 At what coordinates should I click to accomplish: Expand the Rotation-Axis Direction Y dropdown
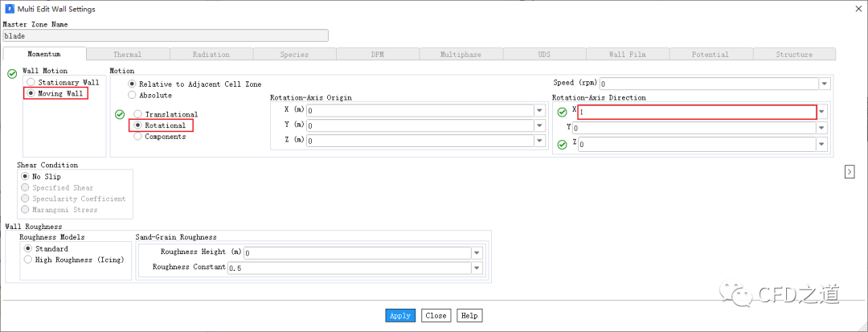click(822, 128)
